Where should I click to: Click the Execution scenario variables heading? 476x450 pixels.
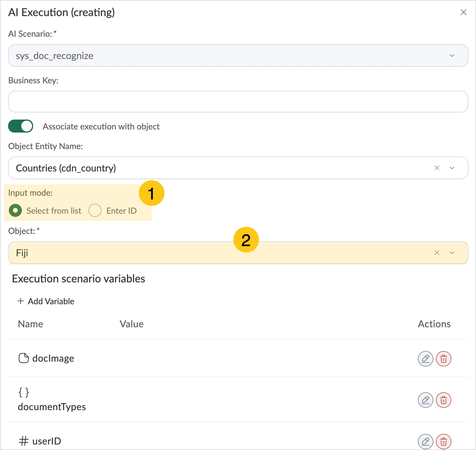click(x=78, y=279)
